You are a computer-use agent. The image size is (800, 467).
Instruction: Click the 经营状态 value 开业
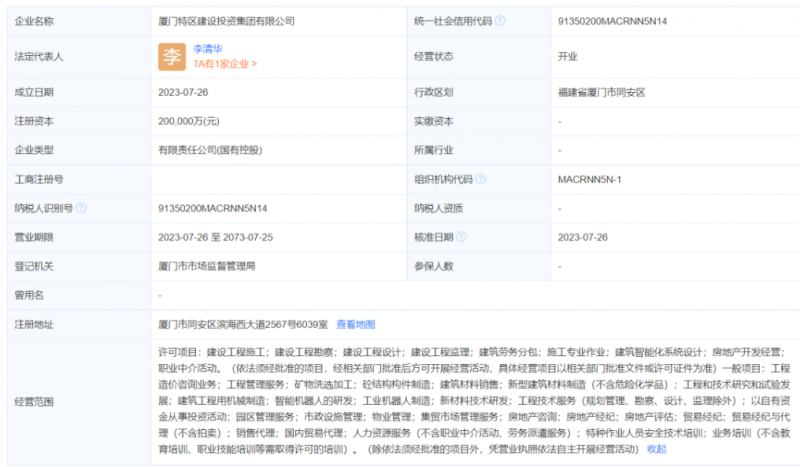[567, 56]
